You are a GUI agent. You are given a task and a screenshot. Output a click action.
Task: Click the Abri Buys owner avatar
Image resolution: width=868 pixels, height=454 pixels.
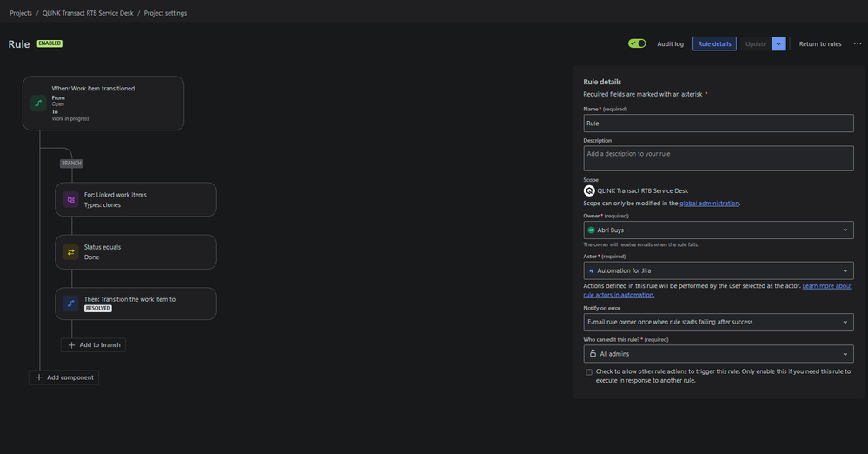pos(591,230)
